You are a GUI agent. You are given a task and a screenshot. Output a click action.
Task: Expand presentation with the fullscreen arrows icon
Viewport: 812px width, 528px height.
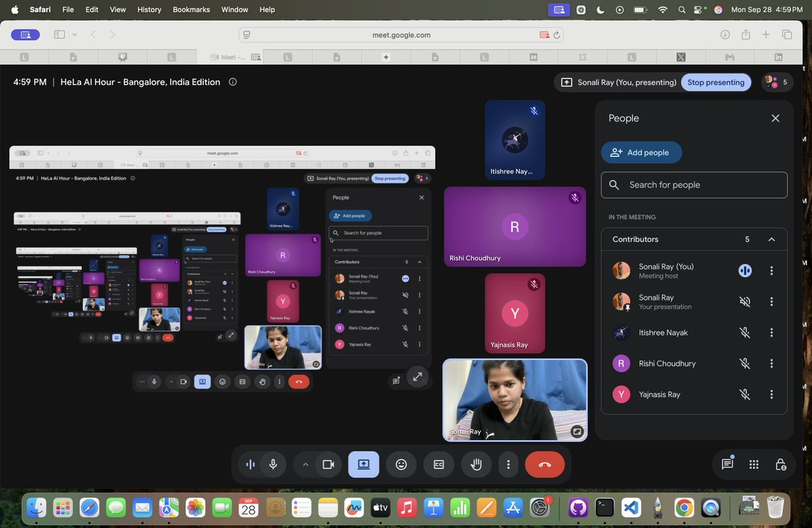coord(417,376)
